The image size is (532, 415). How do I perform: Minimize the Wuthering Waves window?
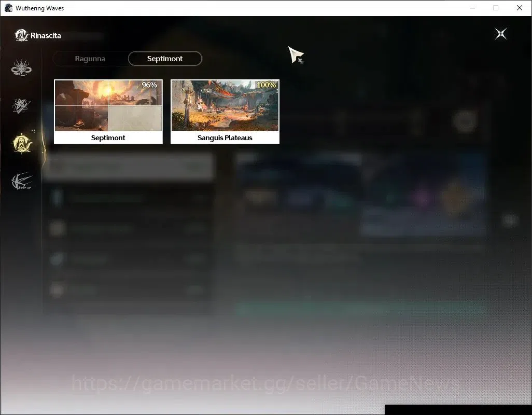point(472,8)
